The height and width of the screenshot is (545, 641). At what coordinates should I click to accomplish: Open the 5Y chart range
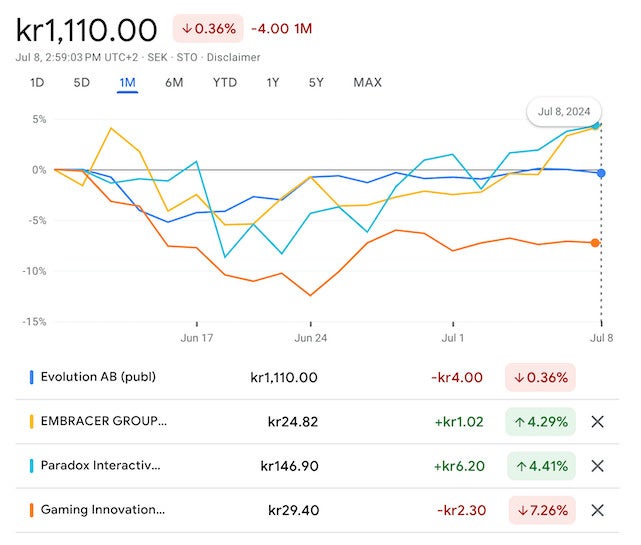pos(316,82)
